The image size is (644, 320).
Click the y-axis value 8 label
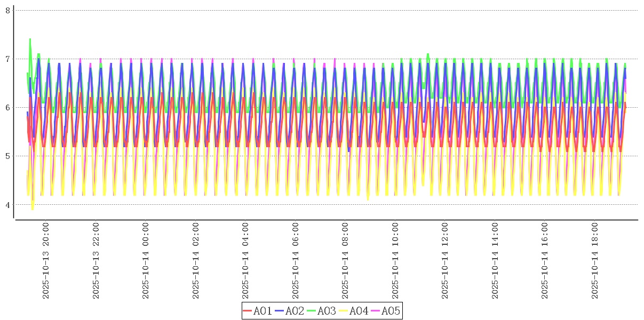click(7, 10)
